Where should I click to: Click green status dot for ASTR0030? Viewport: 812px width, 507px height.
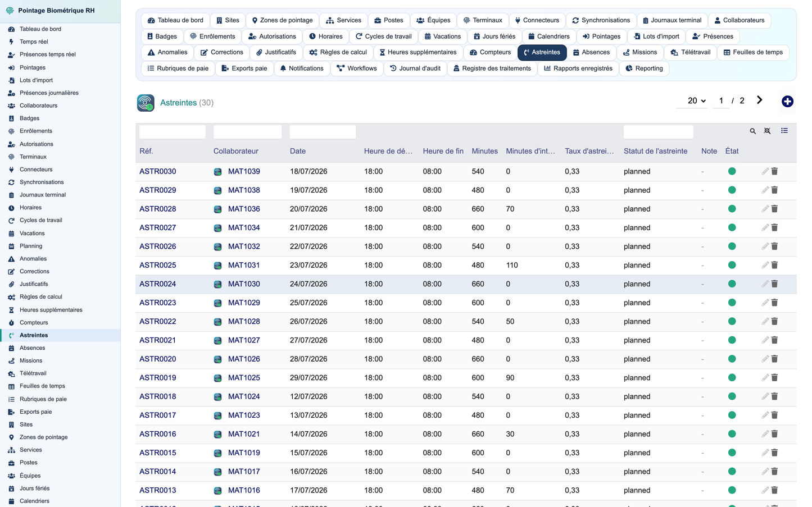pos(732,171)
